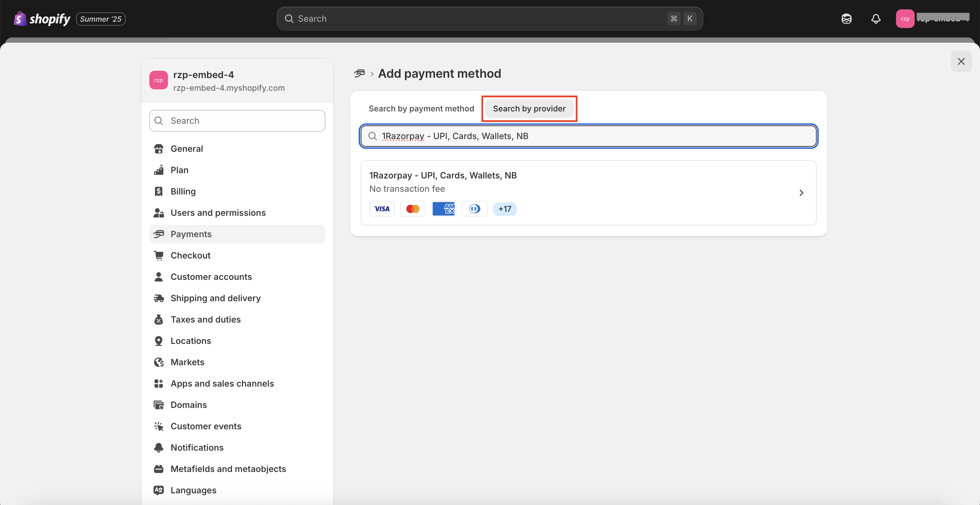Click the Metafields and metaobjects icon
The height and width of the screenshot is (505, 980).
(x=159, y=468)
